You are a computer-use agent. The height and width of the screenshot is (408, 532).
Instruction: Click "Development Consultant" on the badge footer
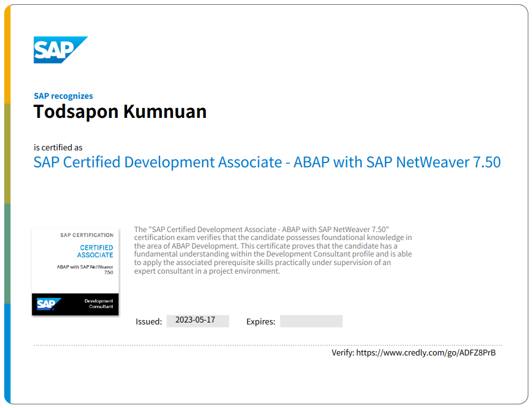pyautogui.click(x=98, y=304)
